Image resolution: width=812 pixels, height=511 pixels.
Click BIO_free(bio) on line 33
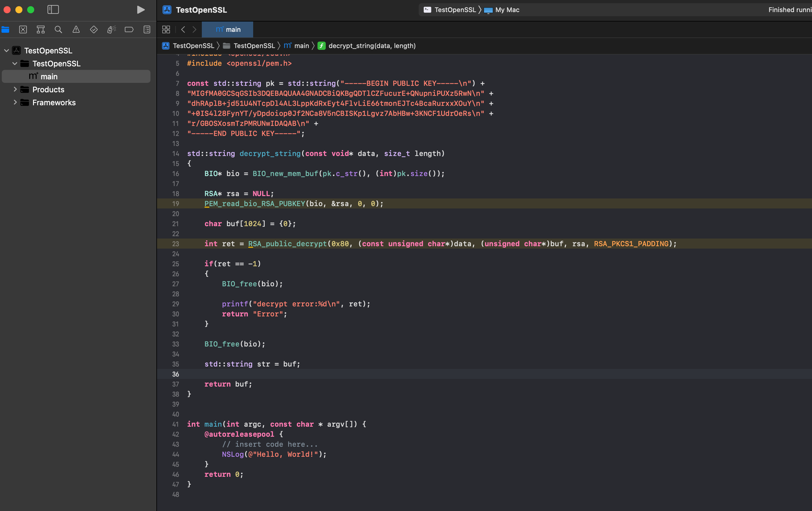(x=235, y=344)
